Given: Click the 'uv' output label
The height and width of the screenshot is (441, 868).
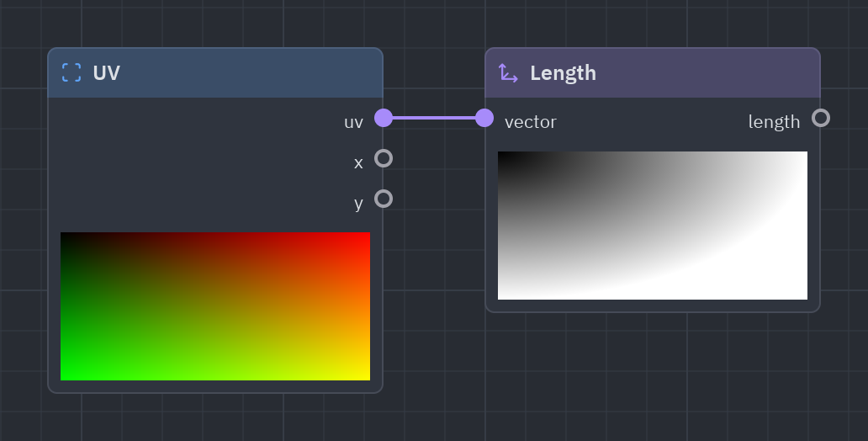Looking at the screenshot, I should [353, 122].
